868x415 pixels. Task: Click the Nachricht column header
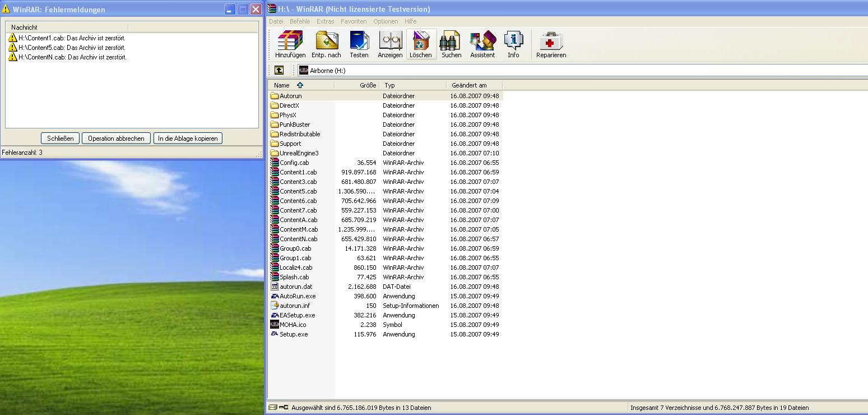click(67, 27)
